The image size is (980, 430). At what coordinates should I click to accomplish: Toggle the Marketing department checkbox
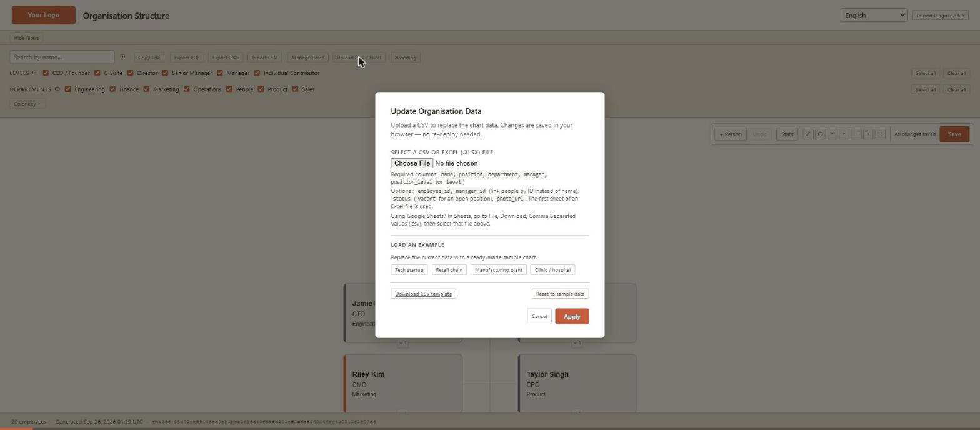146,89
